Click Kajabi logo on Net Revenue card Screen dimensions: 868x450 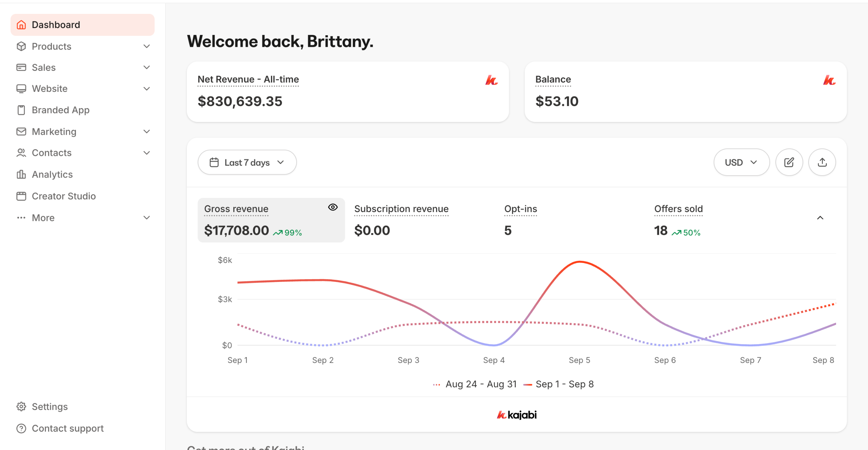click(491, 80)
